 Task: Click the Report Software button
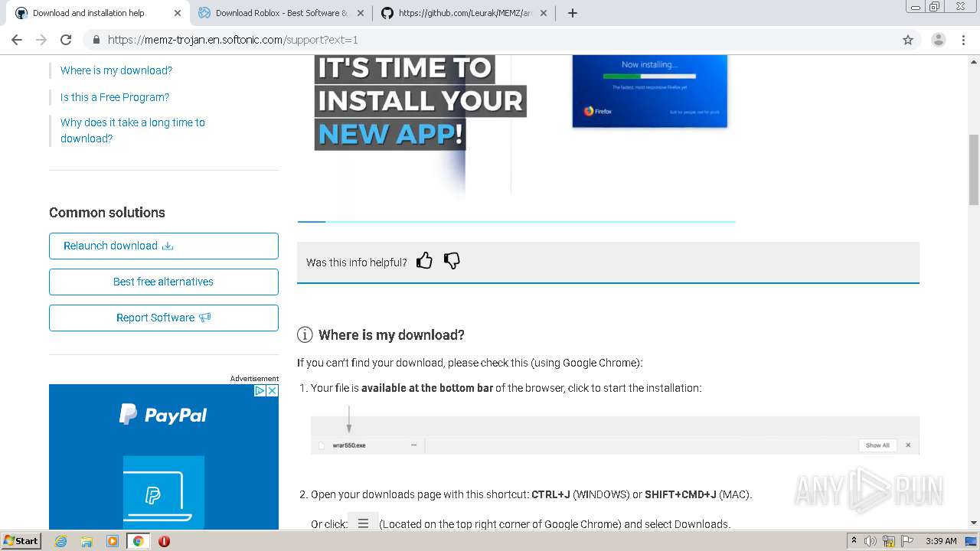[164, 318]
